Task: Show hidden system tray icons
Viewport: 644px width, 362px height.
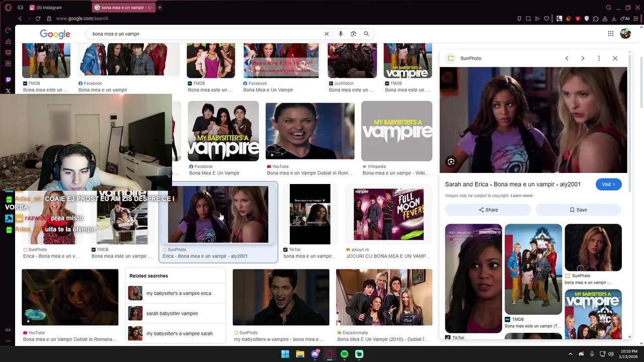Action: tap(570, 354)
